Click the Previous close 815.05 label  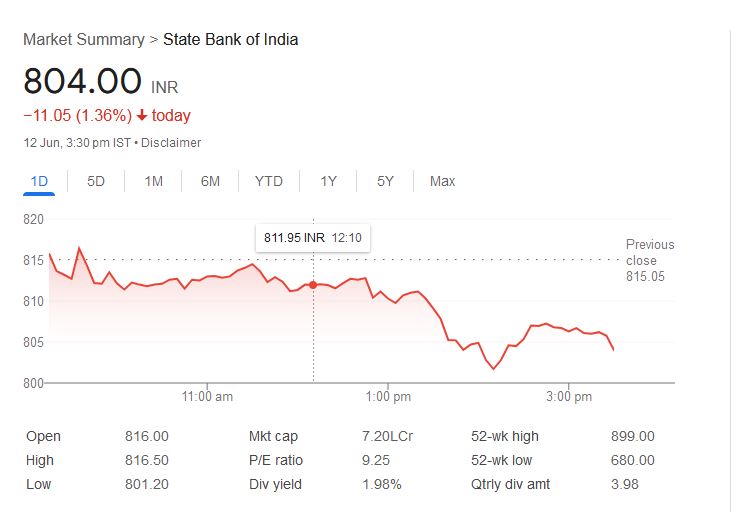point(650,260)
